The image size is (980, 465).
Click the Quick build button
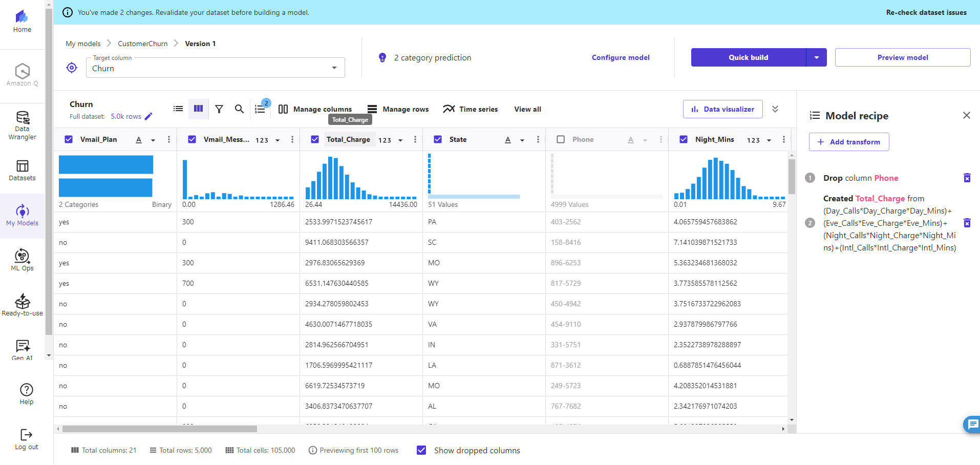click(749, 57)
